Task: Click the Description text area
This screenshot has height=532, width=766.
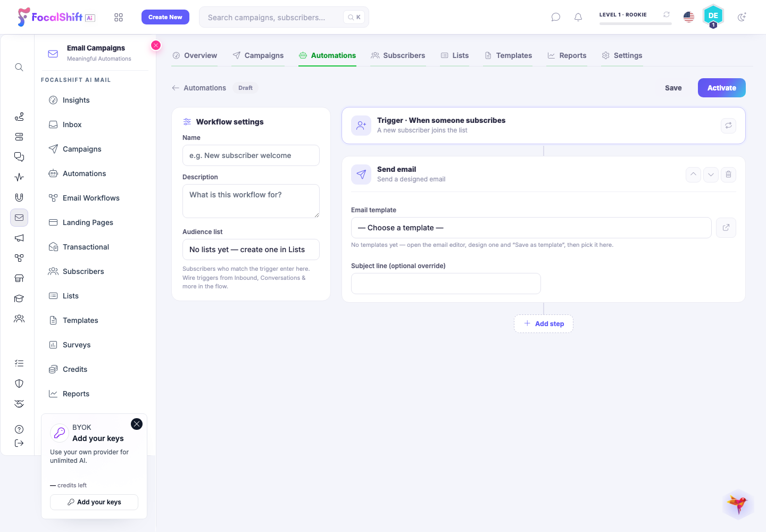Action: (251, 201)
